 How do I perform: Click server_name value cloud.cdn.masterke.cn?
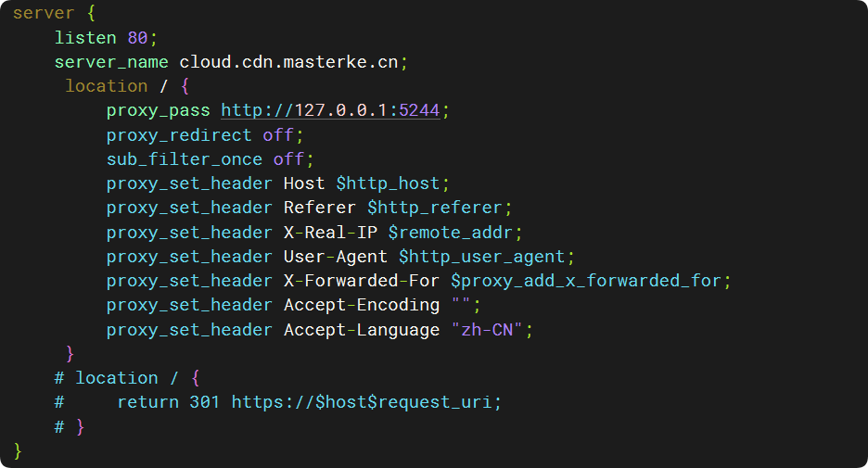(288, 62)
